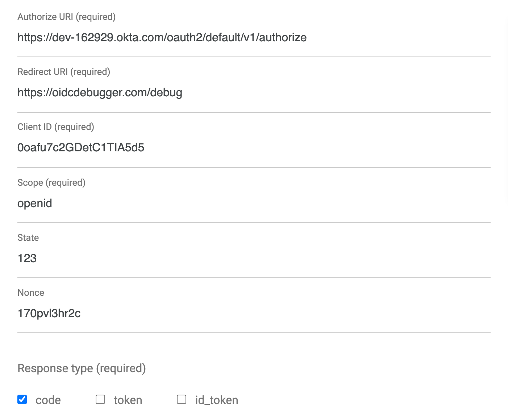508x420 pixels.
Task: Click the "Scope (required)" label
Action: tap(51, 182)
